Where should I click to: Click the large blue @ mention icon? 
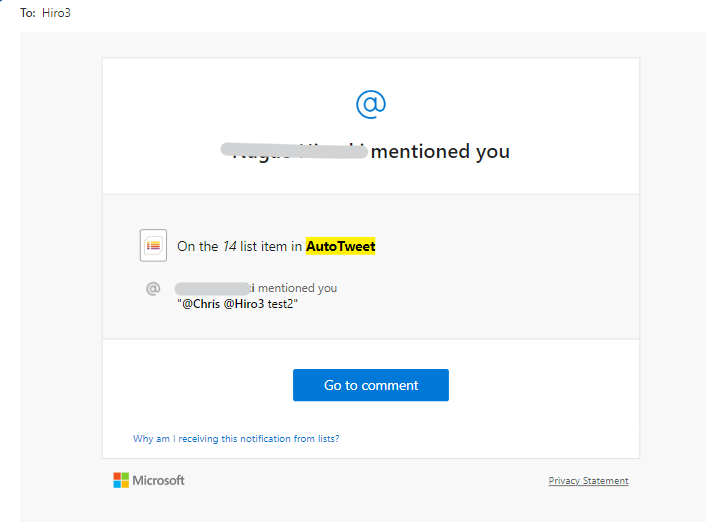(x=371, y=104)
